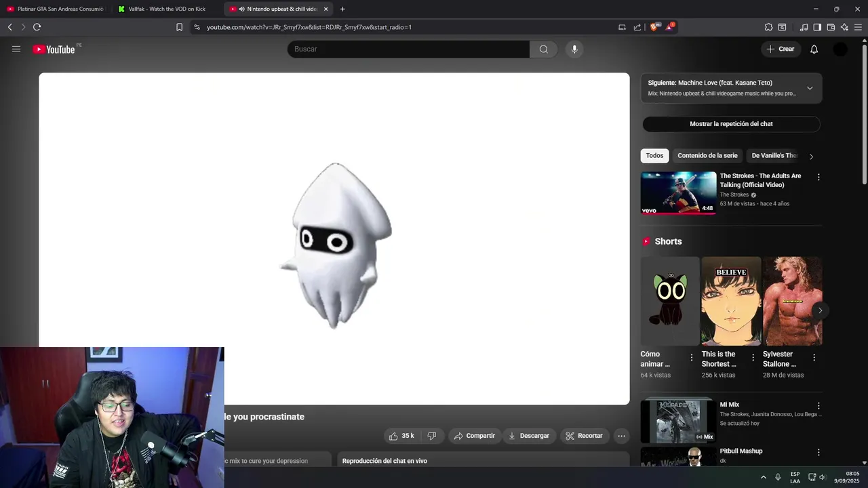The height and width of the screenshot is (488, 868).
Task: Open the Shorts section heading
Action: tap(668, 241)
